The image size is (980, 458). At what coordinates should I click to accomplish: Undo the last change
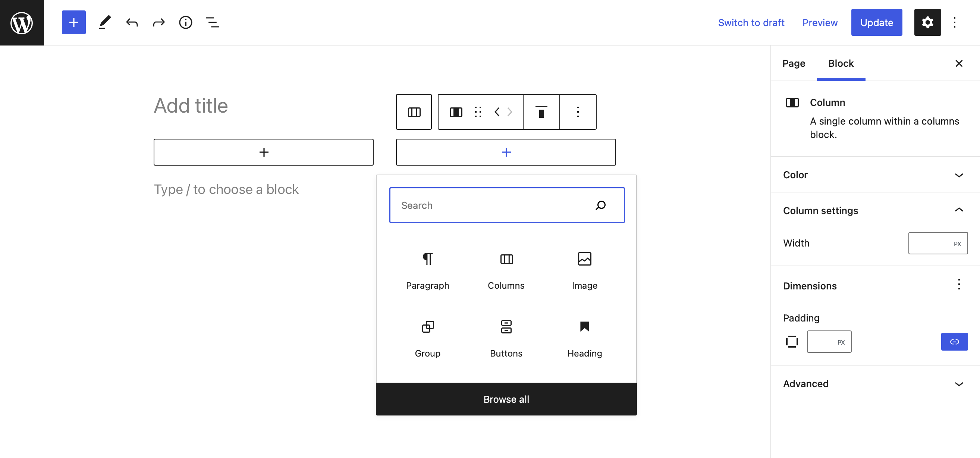click(132, 22)
